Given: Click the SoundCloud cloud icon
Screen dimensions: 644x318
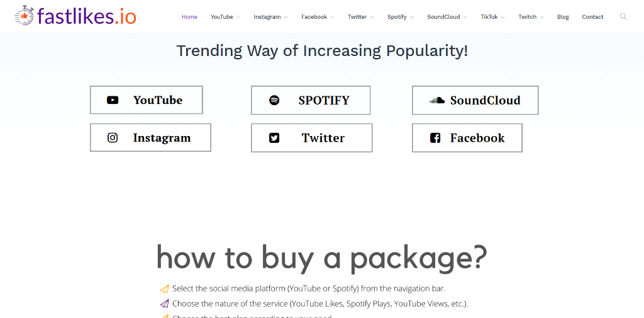Looking at the screenshot, I should 436,100.
